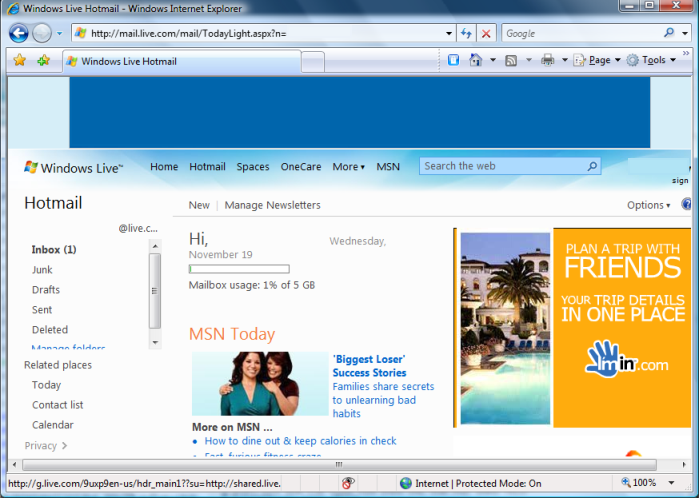Open the recent pages dropdown arrow
The height and width of the screenshot is (498, 699).
click(59, 33)
